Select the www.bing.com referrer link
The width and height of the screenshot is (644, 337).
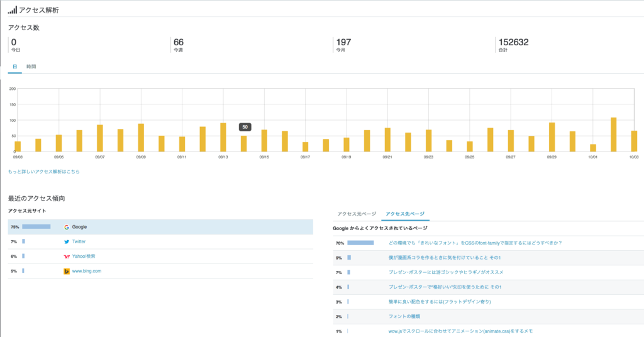[x=87, y=271]
